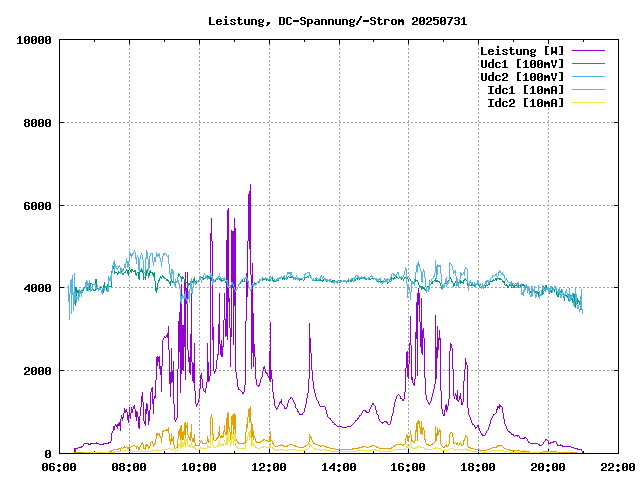Click the chart title containing 20250731
The height and width of the screenshot is (480, 640).
[337, 20]
